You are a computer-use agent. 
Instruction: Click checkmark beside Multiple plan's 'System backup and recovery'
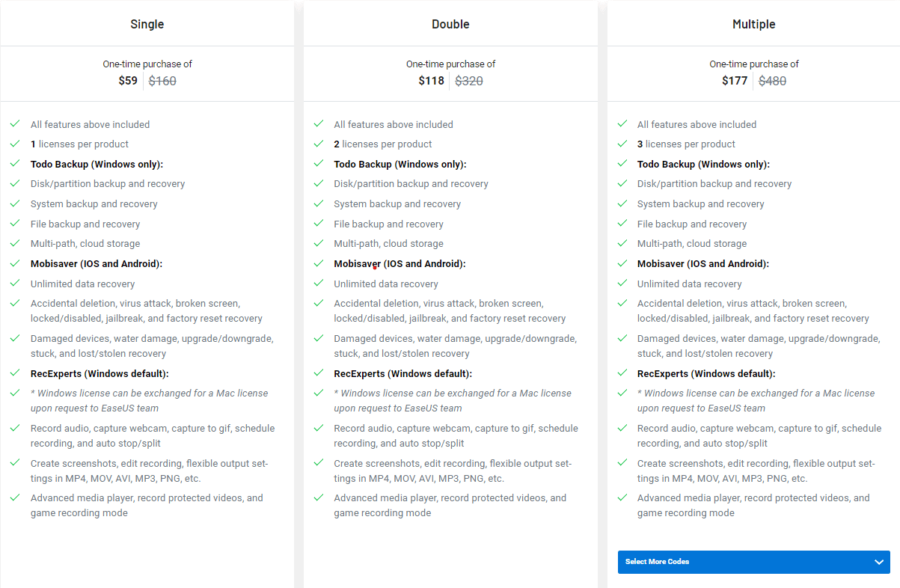(x=622, y=203)
